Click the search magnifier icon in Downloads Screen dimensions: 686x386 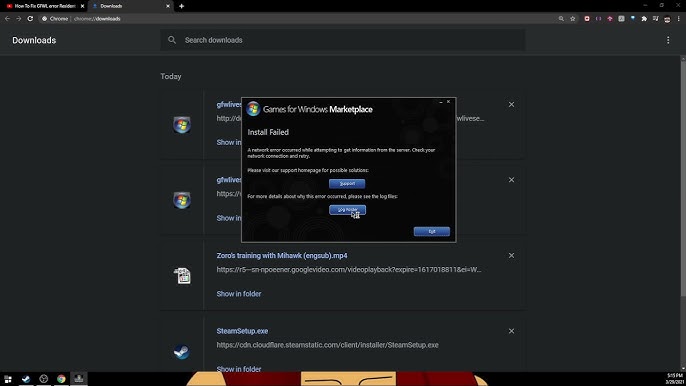coord(172,40)
